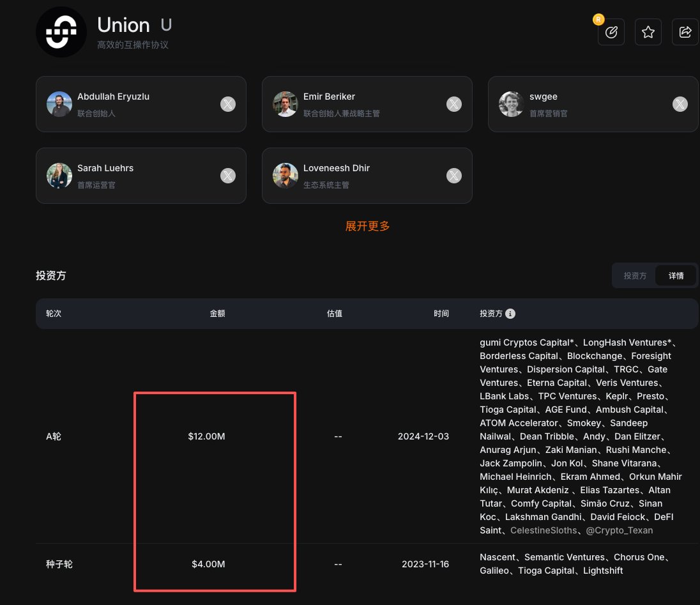This screenshot has height=605, width=700.
Task: Click Sarah Luehrs's avatar photo
Action: point(59,176)
